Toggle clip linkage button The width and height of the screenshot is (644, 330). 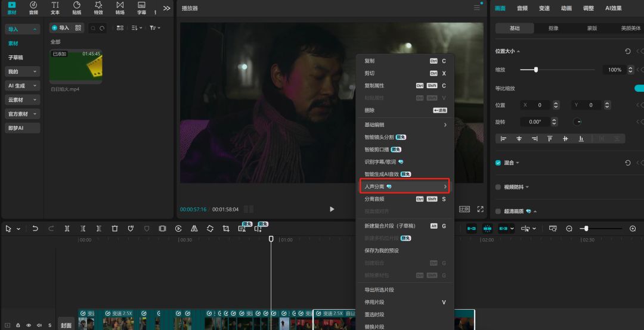[503, 229]
